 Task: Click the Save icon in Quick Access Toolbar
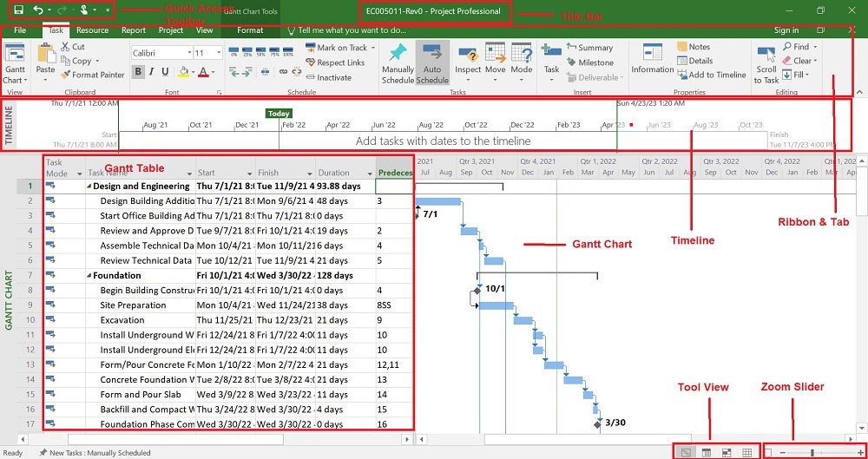pos(18,10)
